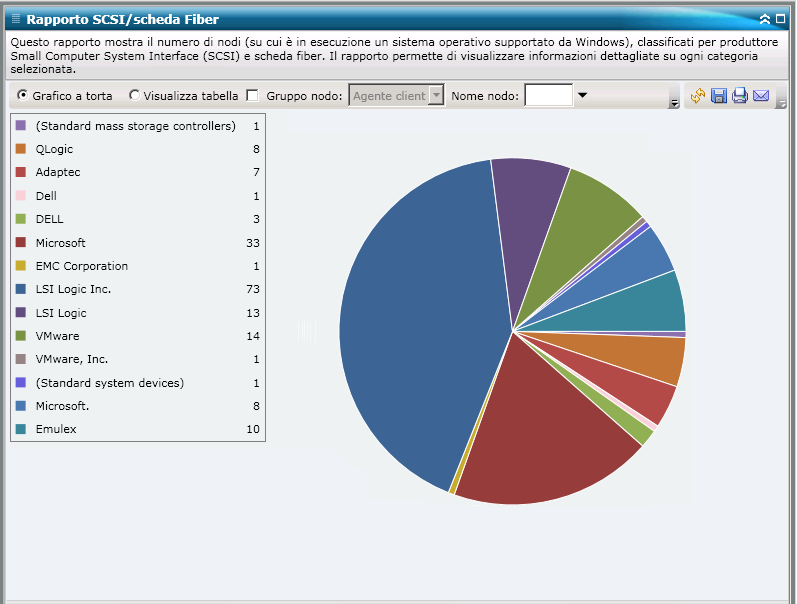Select the Microsoft legend entry with count 33
The image size is (797, 604).
(x=138, y=243)
